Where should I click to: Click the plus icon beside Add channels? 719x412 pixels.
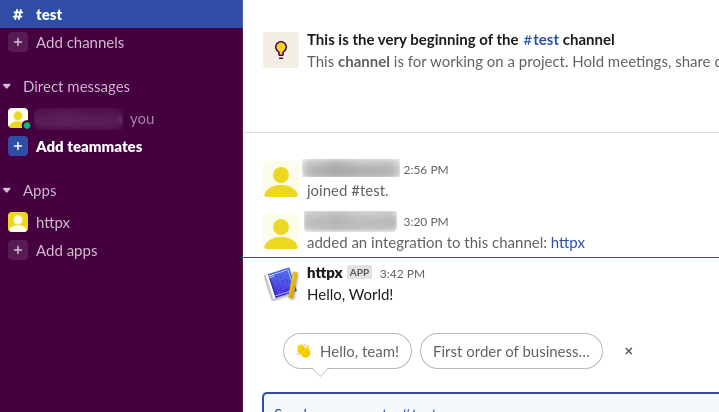tap(18, 42)
